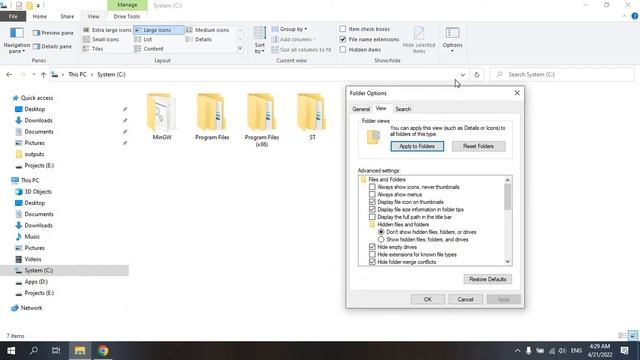This screenshot has width=640, height=360.
Task: Click Size all columns to fit
Action: pyautogui.click(x=301, y=50)
